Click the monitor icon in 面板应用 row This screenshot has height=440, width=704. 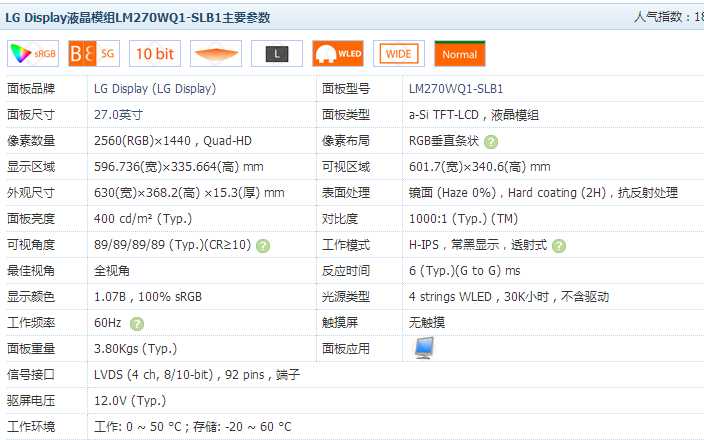424,348
